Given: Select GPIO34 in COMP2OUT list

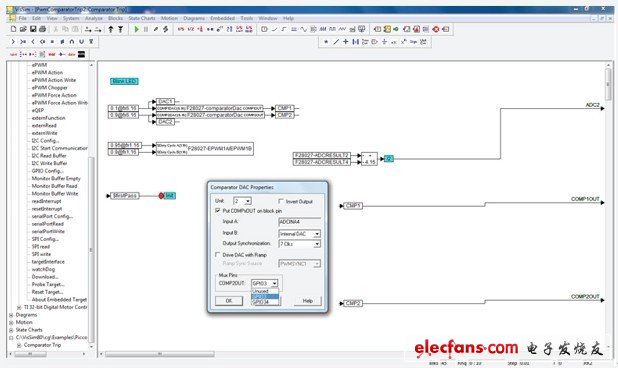Looking at the screenshot, I should (x=265, y=302).
